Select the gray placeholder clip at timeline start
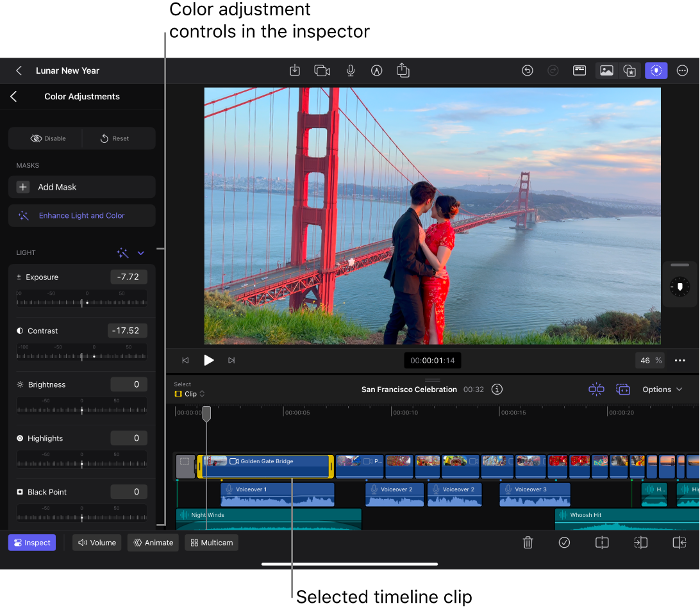Image resolution: width=700 pixels, height=615 pixels. click(185, 466)
